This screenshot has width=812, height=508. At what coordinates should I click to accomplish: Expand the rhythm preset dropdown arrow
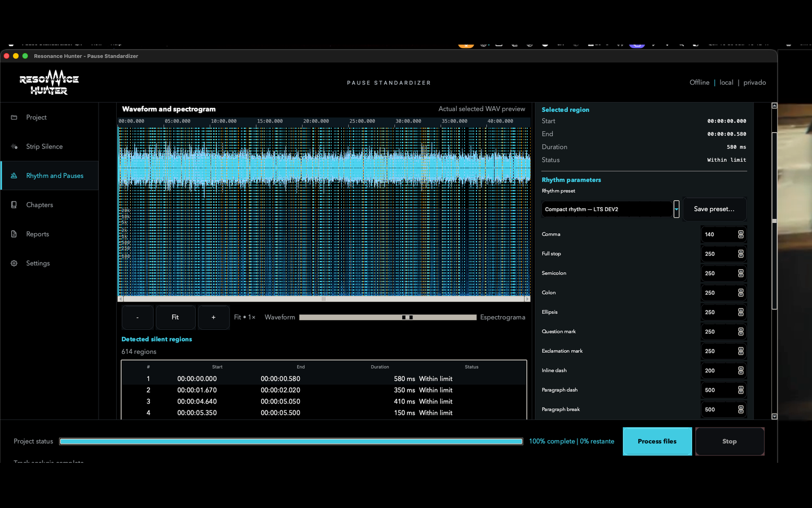pos(676,209)
